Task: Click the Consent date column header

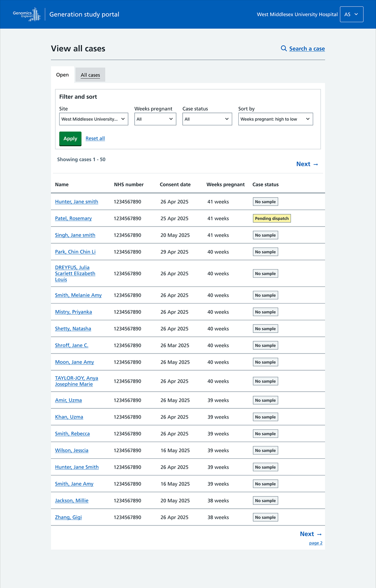Action: pyautogui.click(x=175, y=185)
